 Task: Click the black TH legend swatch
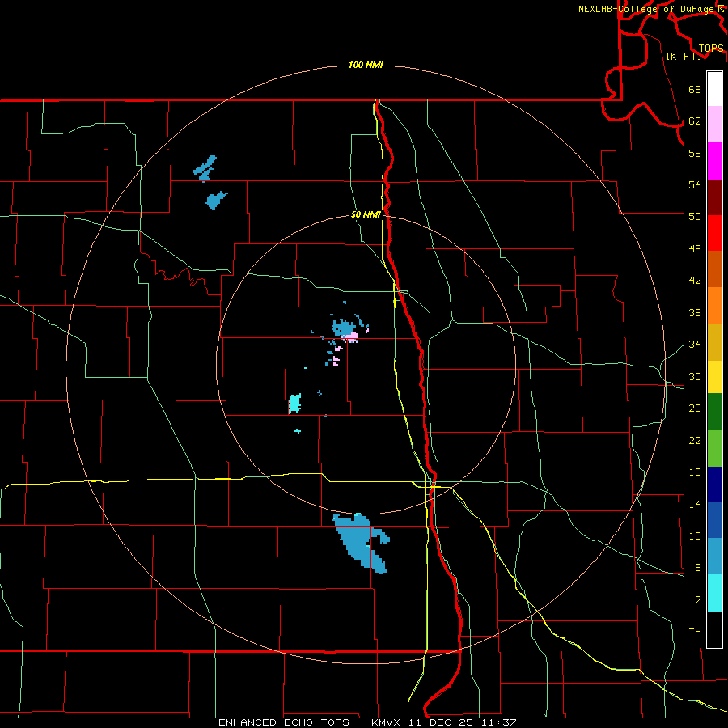click(x=714, y=629)
